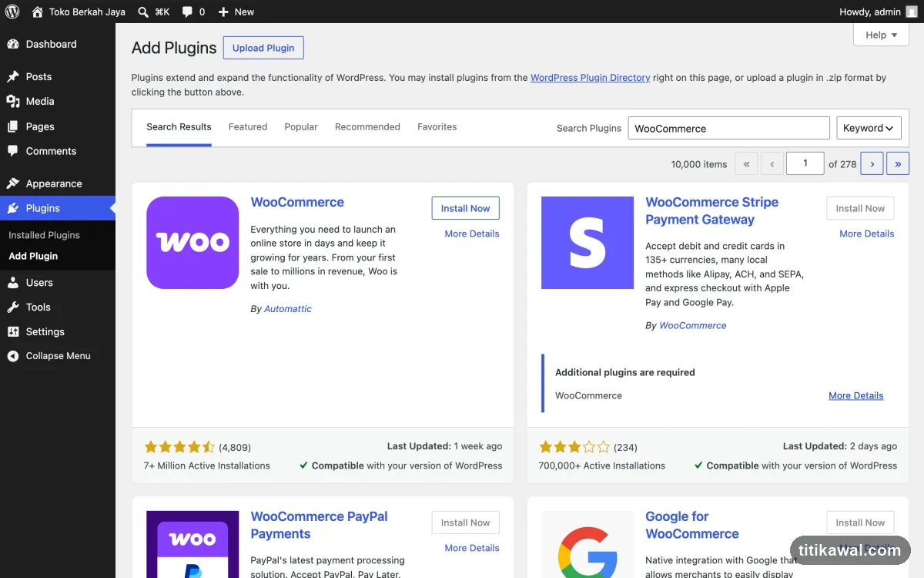The width and height of the screenshot is (924, 578).
Task: Select Plugins in sidebar
Action: pos(58,208)
